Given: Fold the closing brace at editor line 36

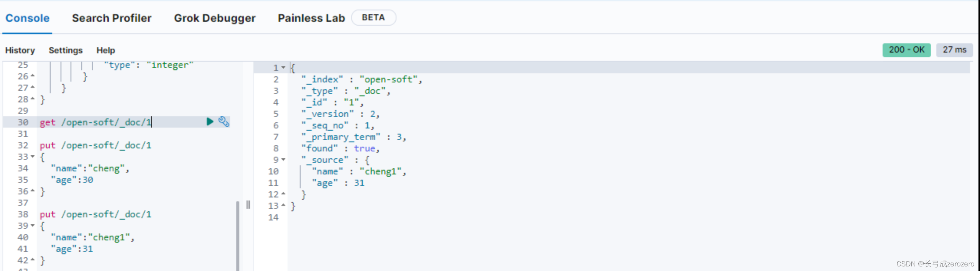Looking at the screenshot, I should click(33, 191).
